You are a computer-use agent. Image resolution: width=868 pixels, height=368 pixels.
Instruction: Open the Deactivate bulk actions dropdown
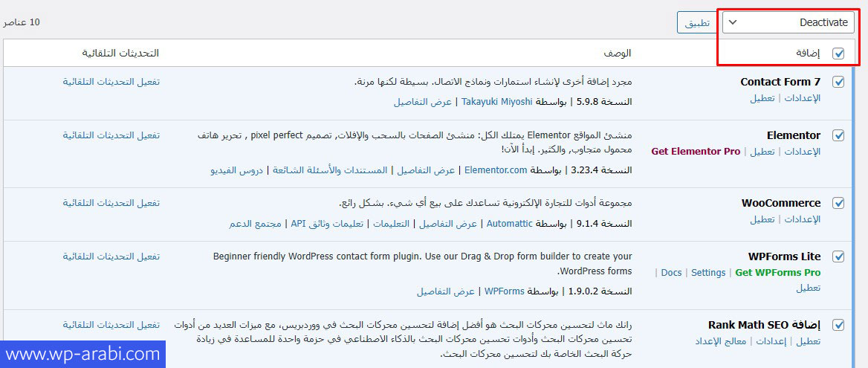point(788,23)
